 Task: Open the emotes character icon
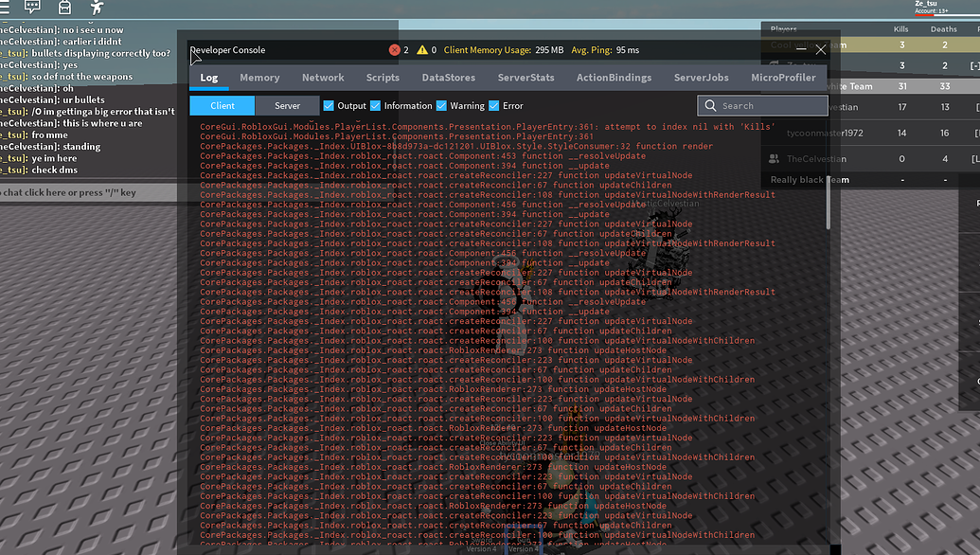97,7
